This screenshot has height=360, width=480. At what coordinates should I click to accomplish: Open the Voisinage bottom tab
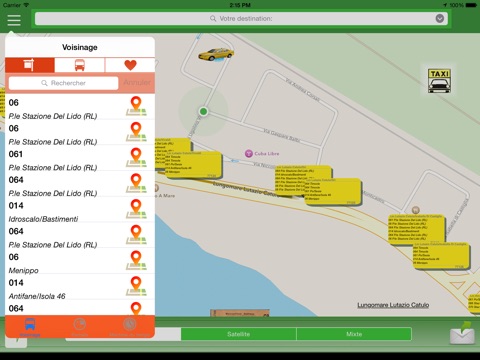click(30, 327)
